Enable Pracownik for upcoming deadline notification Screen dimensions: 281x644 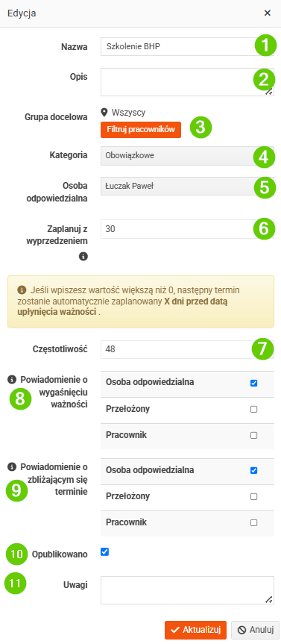pos(253,523)
